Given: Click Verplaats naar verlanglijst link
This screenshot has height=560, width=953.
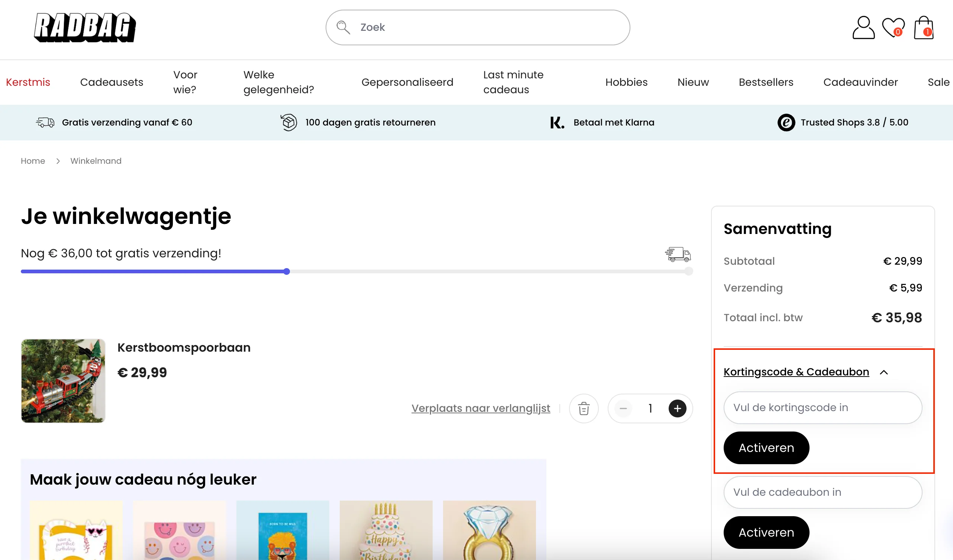Looking at the screenshot, I should [481, 408].
